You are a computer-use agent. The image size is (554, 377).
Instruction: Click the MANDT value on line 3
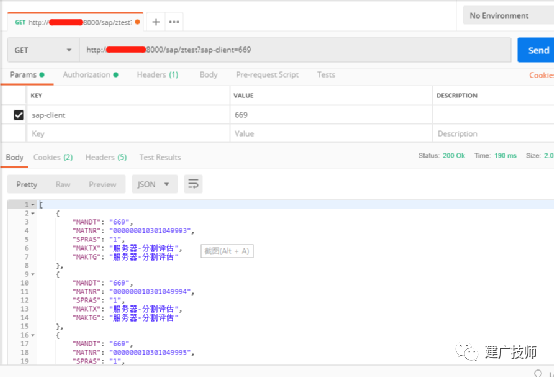click(119, 222)
